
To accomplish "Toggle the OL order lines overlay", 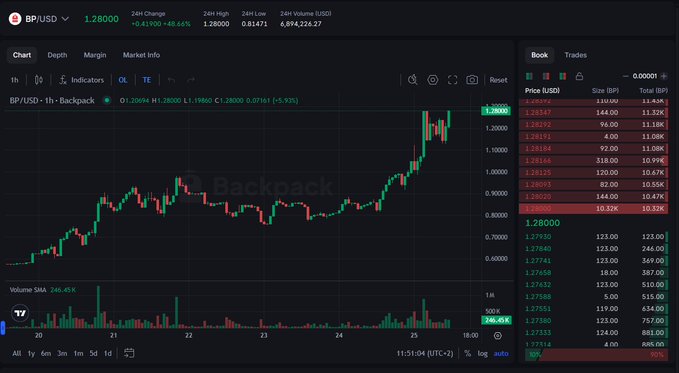I will pyautogui.click(x=123, y=80).
